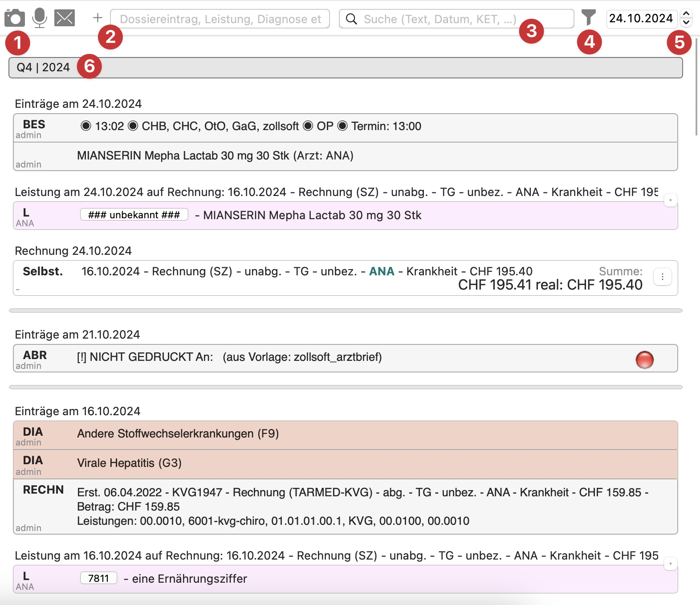700x605 pixels.
Task: Select the DIA Andere Stoffwechselerkrankungen (F9) row
Action: (x=346, y=435)
